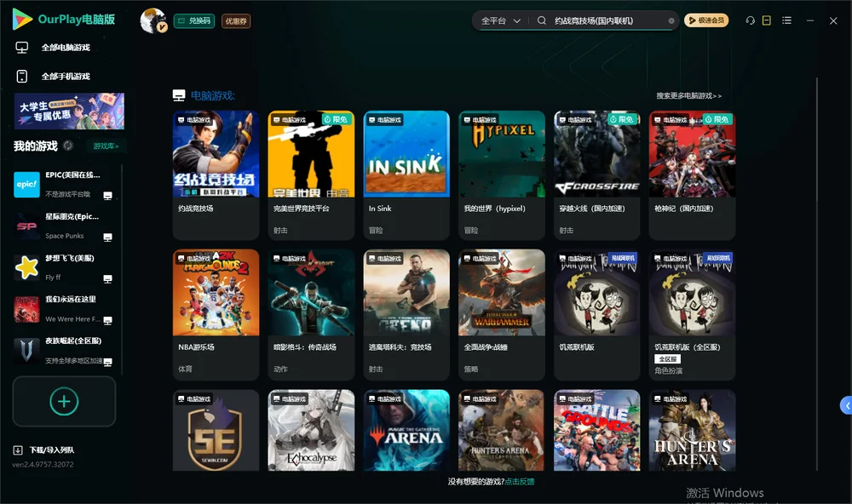The image size is (852, 504).
Task: Open the user avatar profile
Action: 153,20
